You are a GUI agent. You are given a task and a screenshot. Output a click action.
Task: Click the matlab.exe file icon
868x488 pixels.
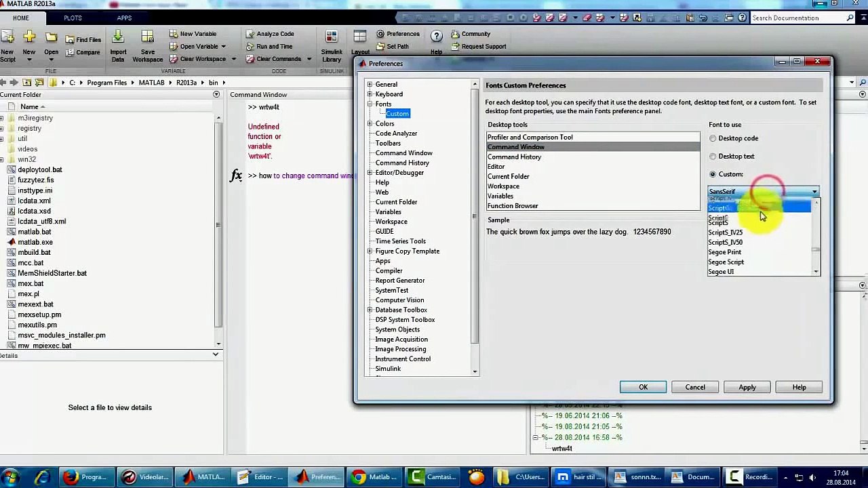pos(12,242)
